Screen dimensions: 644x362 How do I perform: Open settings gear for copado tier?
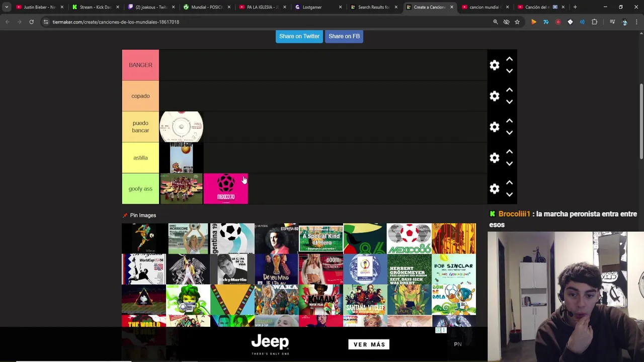tap(495, 96)
